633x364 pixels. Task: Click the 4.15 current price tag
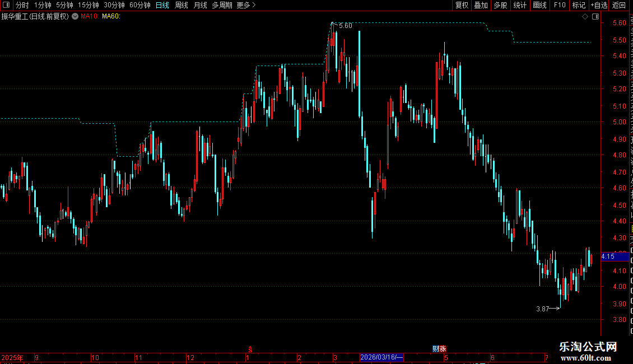pyautogui.click(x=615, y=256)
